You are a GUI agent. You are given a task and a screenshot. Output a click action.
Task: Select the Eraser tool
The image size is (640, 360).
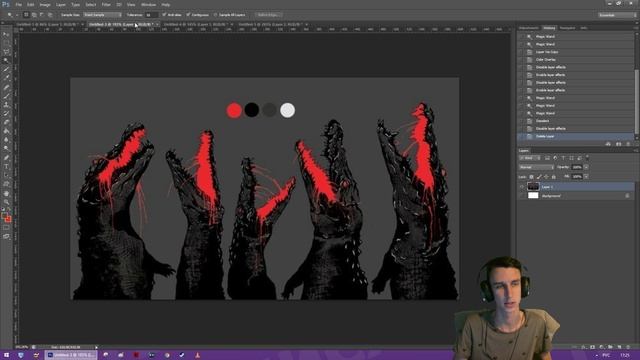point(6,122)
